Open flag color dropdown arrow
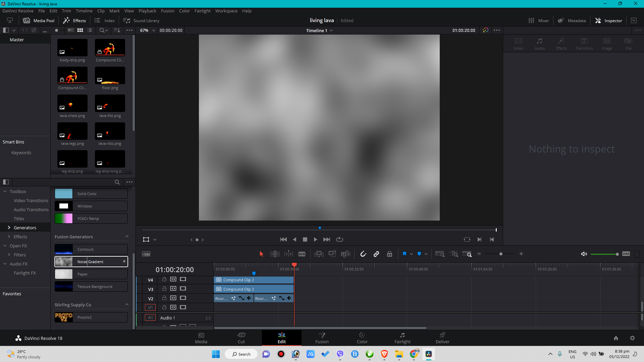The width and height of the screenshot is (644, 362). 411,254
